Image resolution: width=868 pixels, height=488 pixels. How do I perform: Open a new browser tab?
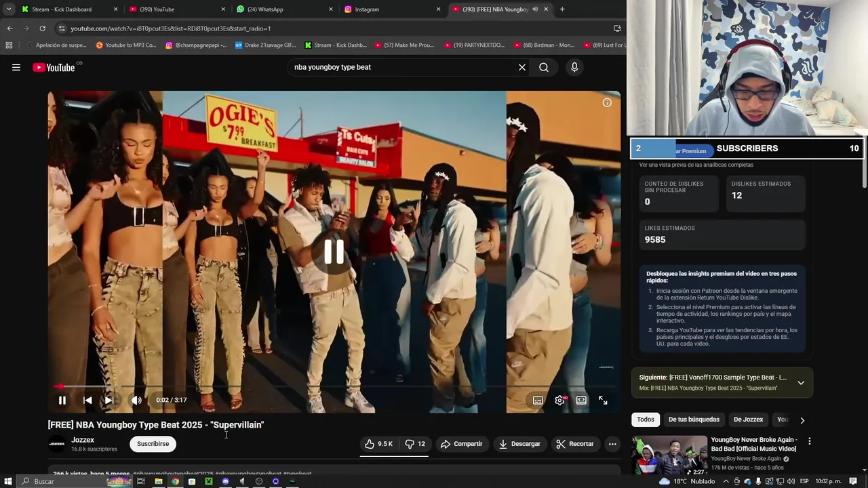tap(562, 9)
